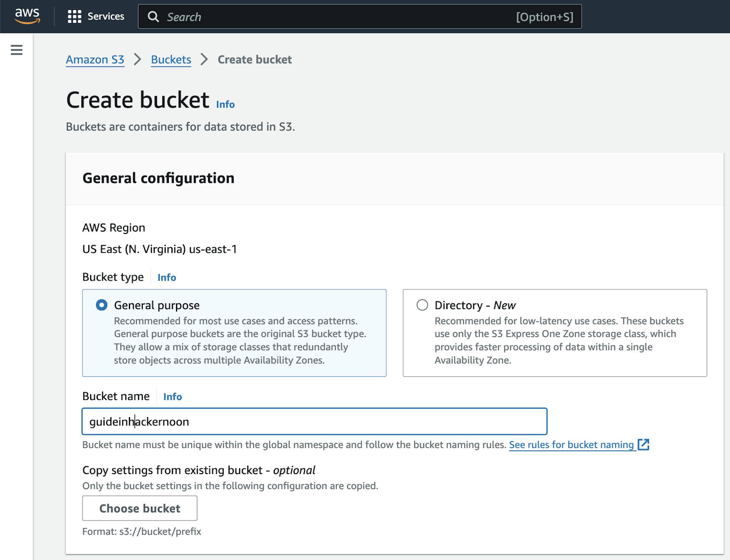730x560 pixels.
Task: Open the Choose bucket selector
Action: click(140, 508)
